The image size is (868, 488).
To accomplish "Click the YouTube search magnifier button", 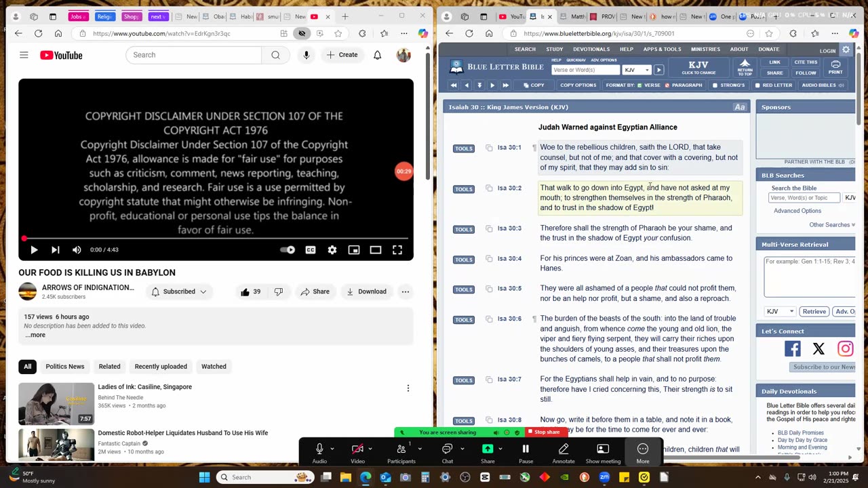I will [x=275, y=55].
